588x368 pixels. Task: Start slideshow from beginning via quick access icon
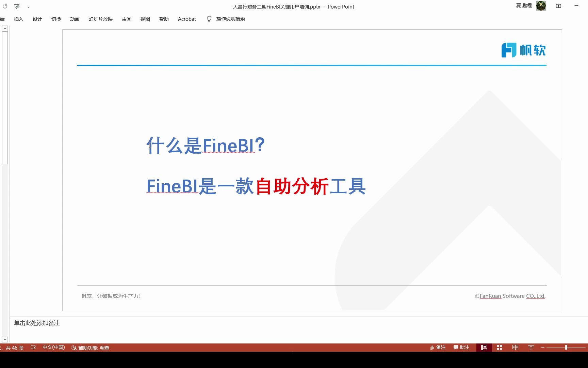17,6
